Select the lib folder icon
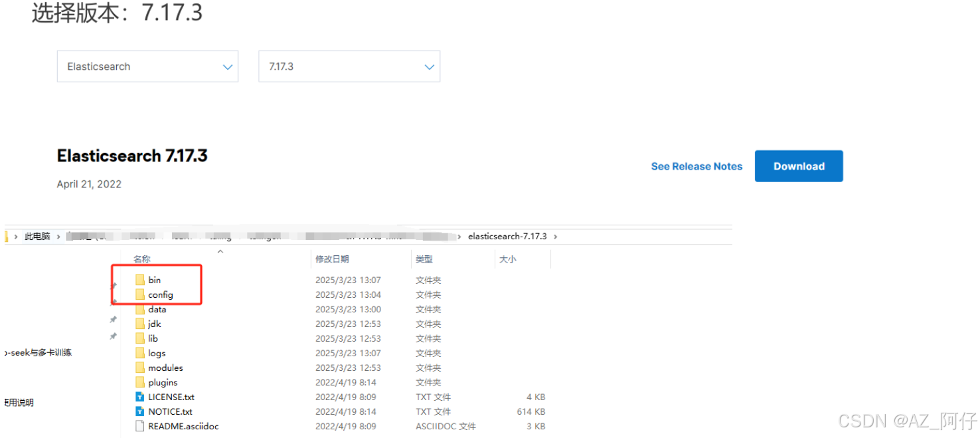 [x=139, y=338]
